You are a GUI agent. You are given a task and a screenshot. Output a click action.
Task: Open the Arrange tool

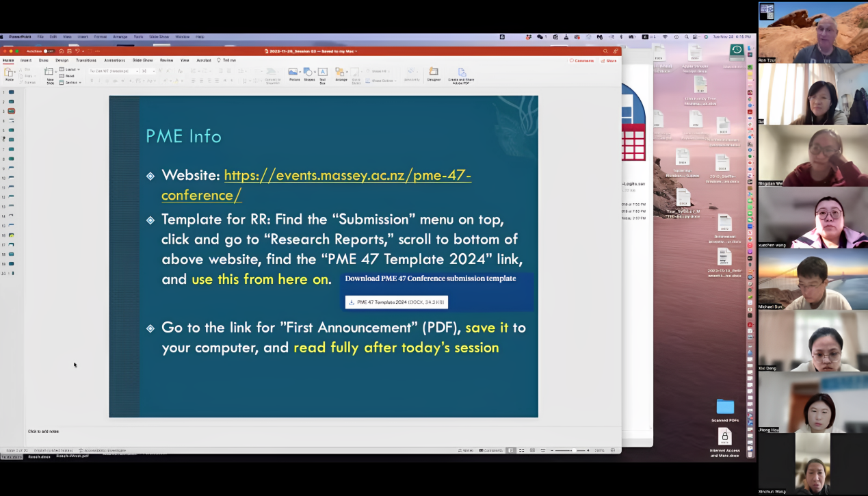pyautogui.click(x=341, y=73)
